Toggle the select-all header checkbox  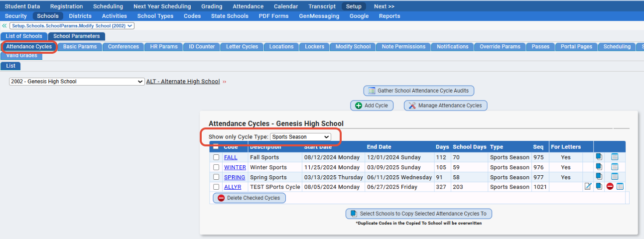(x=216, y=147)
